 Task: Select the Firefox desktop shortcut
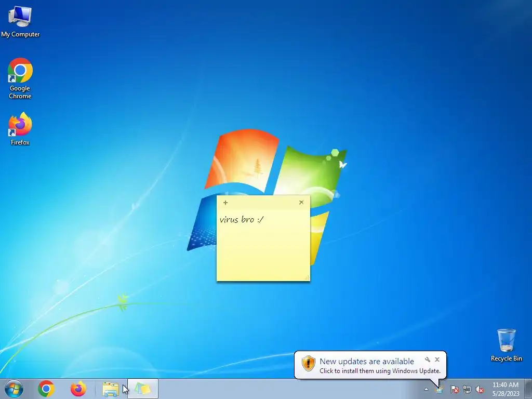click(20, 129)
